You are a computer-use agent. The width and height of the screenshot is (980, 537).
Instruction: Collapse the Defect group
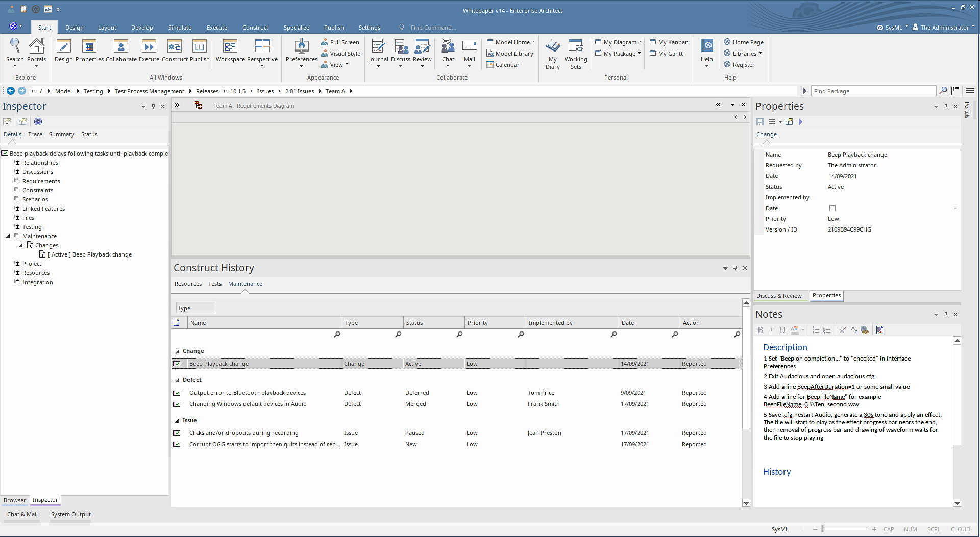[177, 380]
